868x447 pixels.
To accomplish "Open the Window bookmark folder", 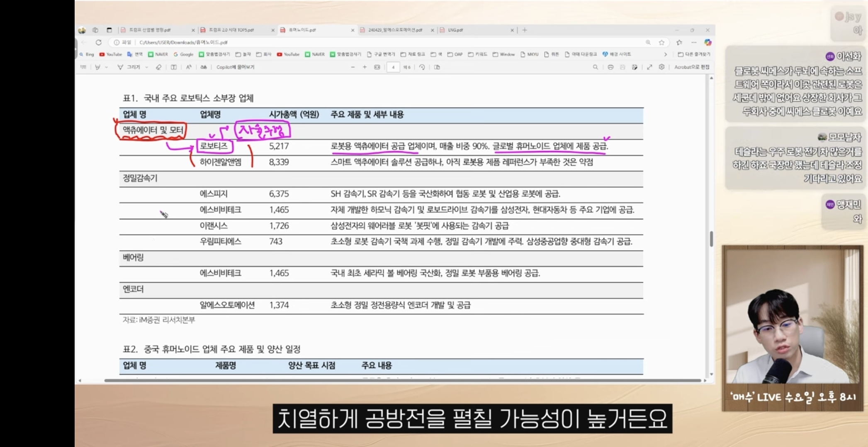I will click(x=503, y=54).
